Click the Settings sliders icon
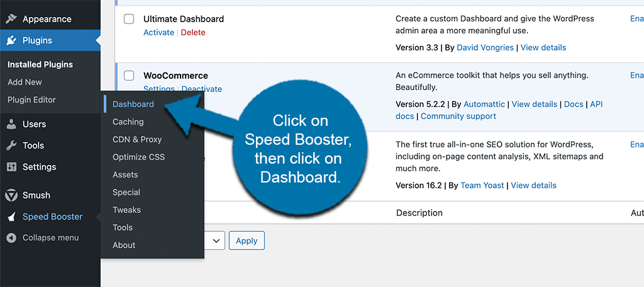This screenshot has width=644, height=287. point(11,167)
